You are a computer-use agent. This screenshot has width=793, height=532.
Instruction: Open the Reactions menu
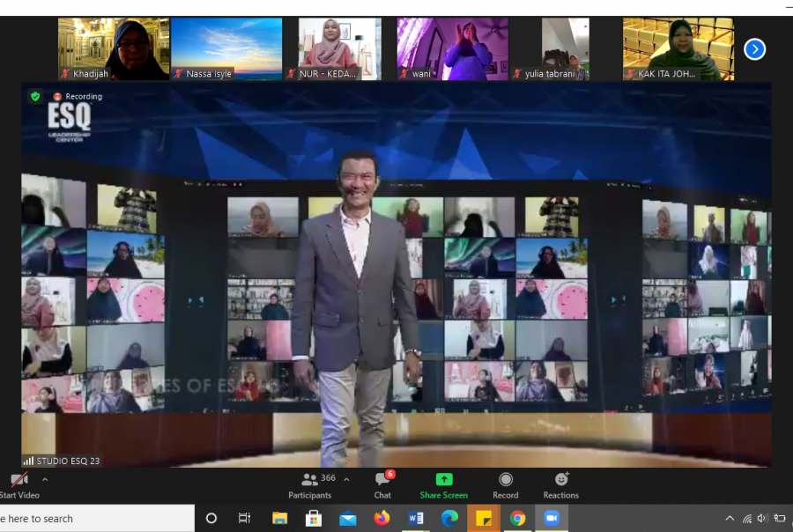561,480
